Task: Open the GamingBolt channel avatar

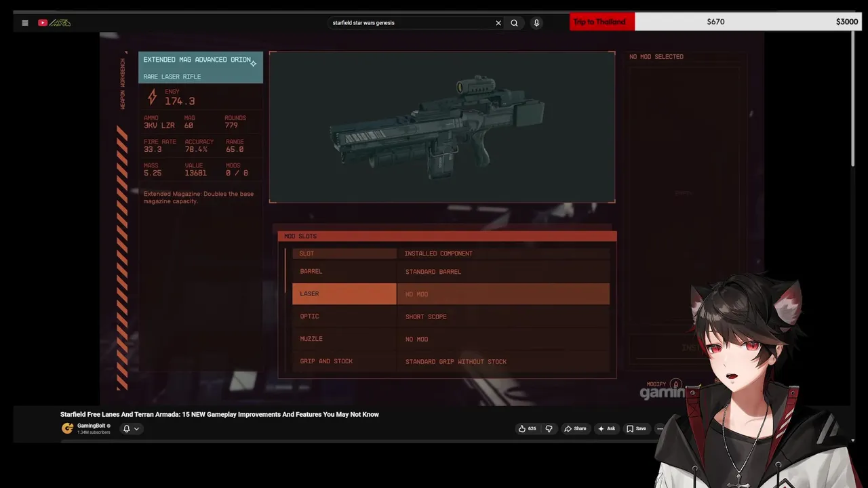Action: tap(67, 428)
